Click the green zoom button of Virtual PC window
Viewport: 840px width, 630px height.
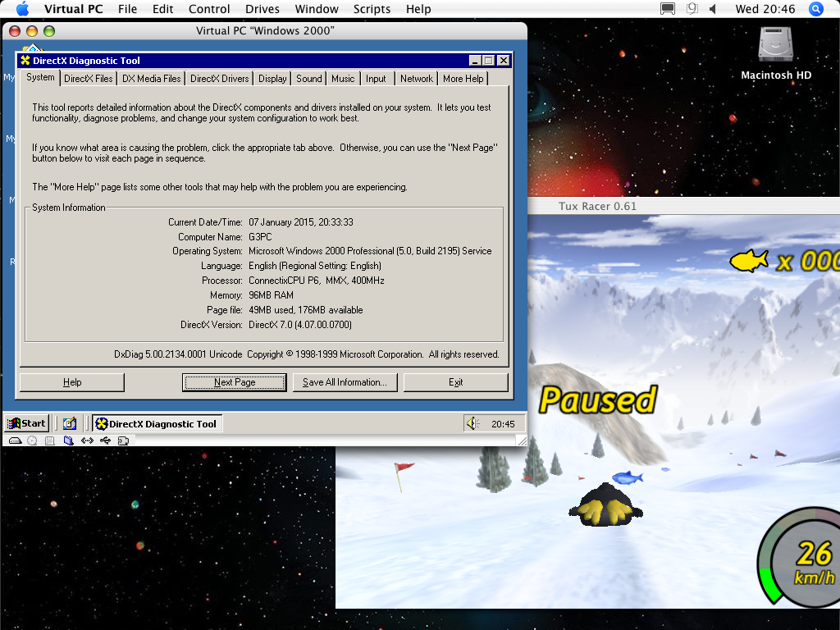[49, 31]
